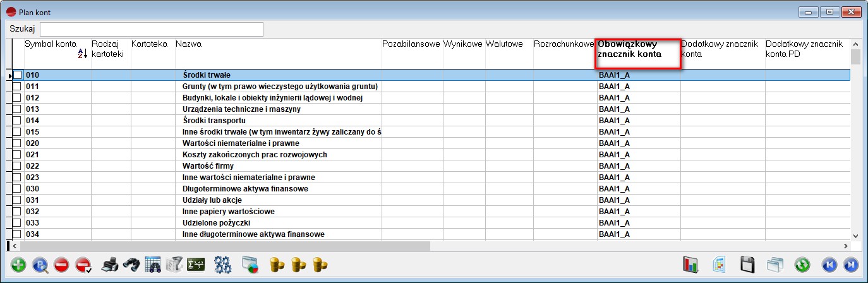Jump to last record with blue arrow
The image size is (868, 283).
pyautogui.click(x=850, y=265)
